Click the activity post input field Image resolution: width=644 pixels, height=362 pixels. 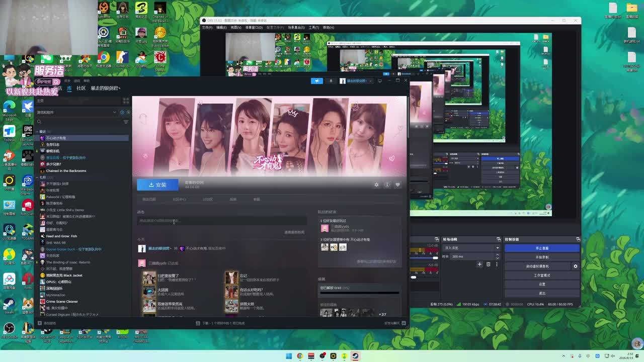(x=222, y=221)
